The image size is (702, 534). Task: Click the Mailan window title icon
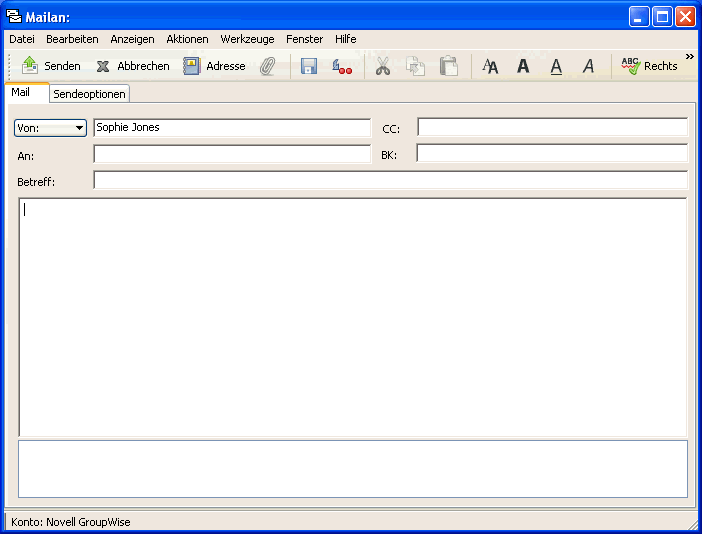point(14,17)
